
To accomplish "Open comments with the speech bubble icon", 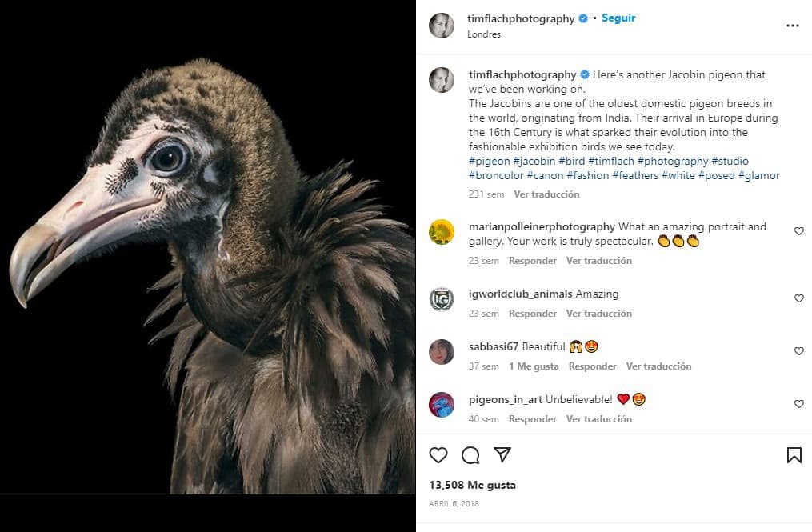I will click(x=470, y=455).
